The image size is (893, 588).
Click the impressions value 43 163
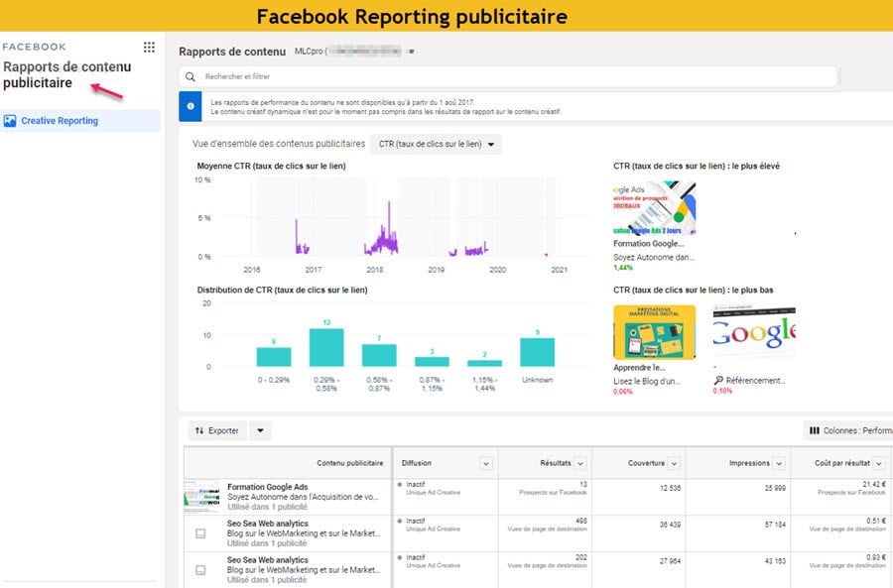(x=775, y=560)
